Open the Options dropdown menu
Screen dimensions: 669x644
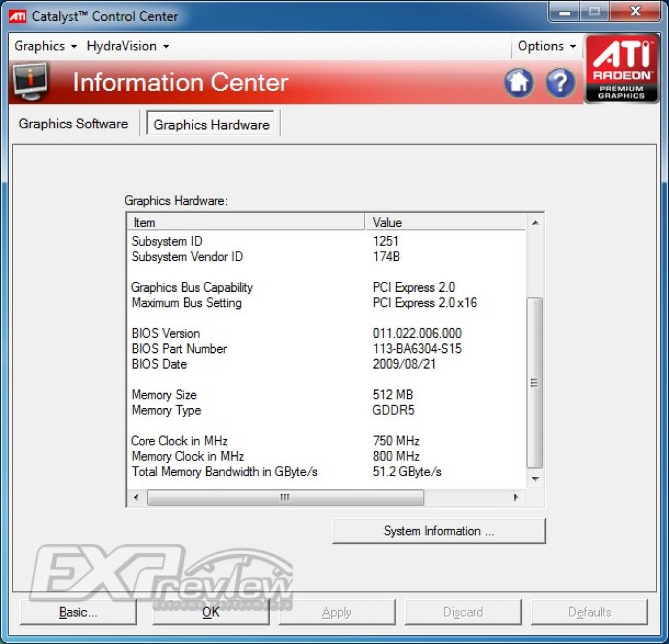pyautogui.click(x=546, y=46)
